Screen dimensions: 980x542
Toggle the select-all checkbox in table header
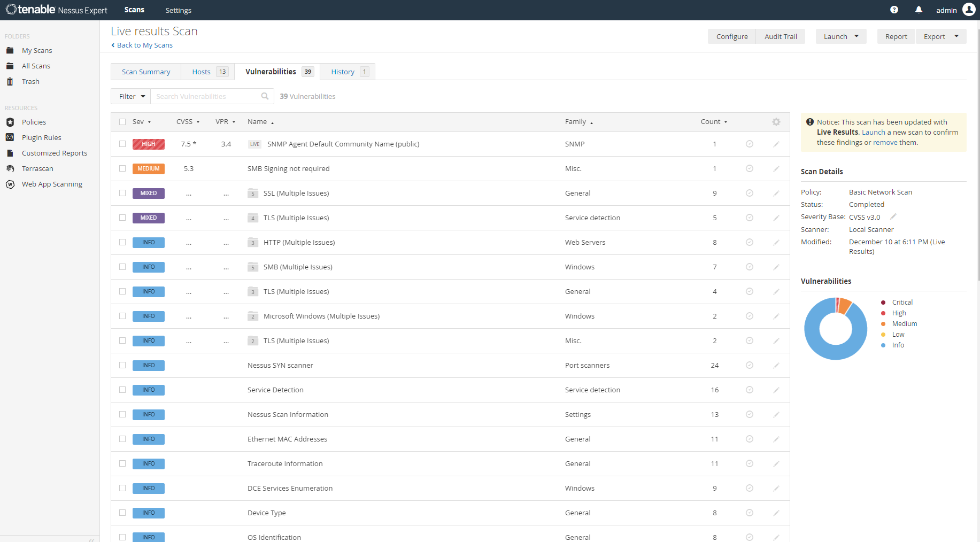(122, 122)
